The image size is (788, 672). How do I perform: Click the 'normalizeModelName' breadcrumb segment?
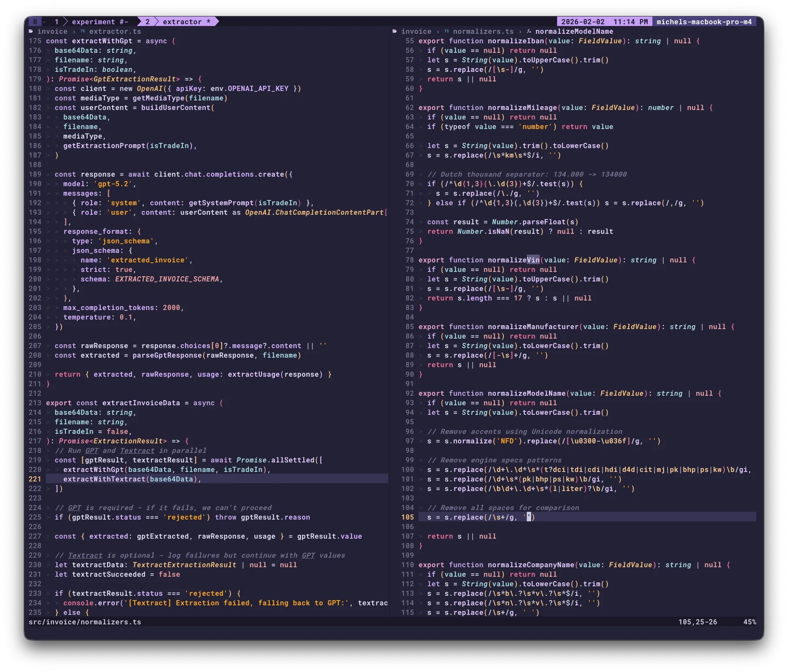574,31
